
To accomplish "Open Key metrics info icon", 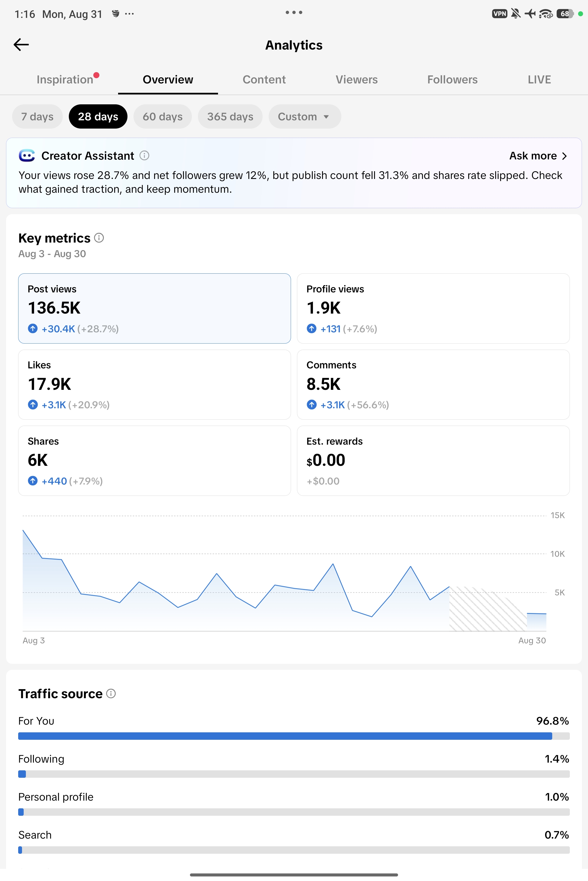I will [x=99, y=238].
